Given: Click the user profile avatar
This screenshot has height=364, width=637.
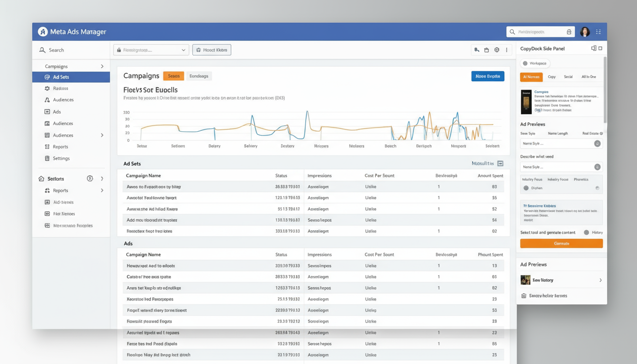Looking at the screenshot, I should pos(585,32).
